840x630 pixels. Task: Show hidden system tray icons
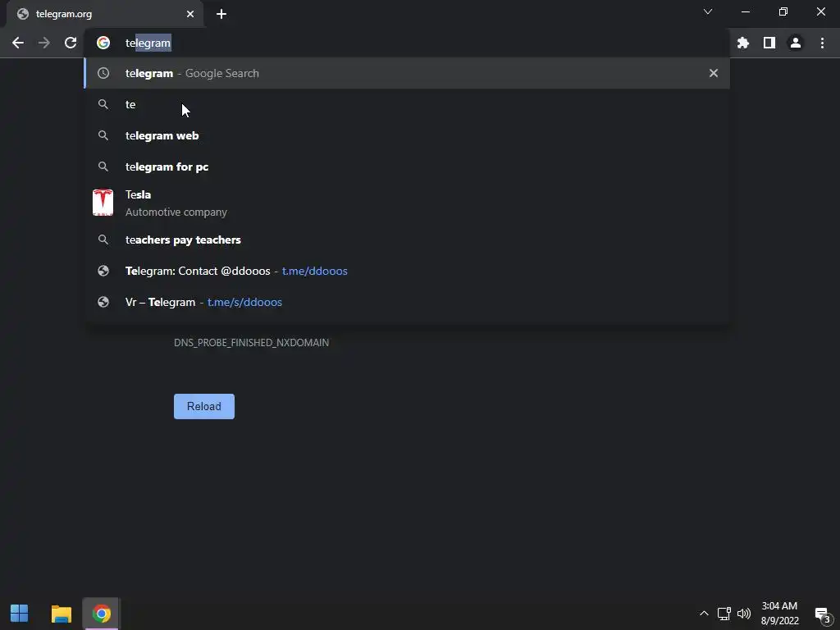[704, 614]
